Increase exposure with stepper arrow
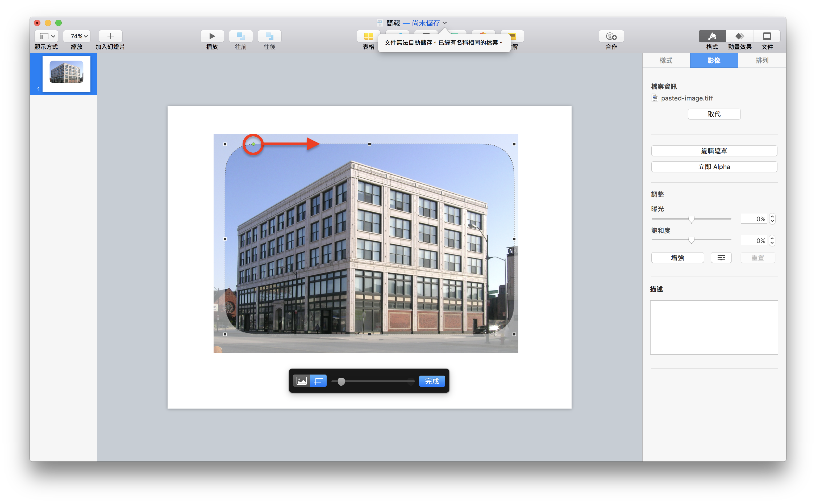The width and height of the screenshot is (816, 504). (x=772, y=216)
